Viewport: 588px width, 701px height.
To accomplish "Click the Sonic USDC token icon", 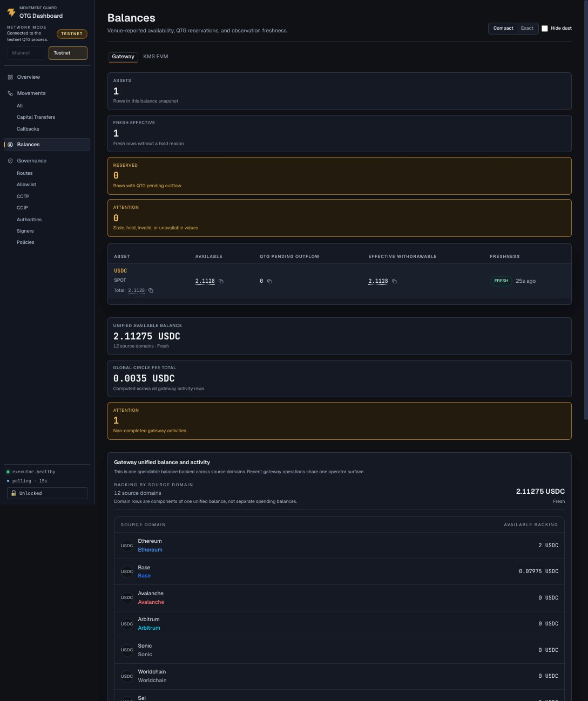I will 127,650.
